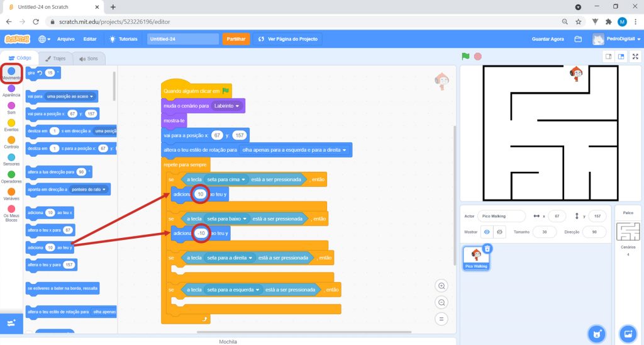The image size is (644, 345).
Task: Enter full screen stage mode
Action: [635, 57]
